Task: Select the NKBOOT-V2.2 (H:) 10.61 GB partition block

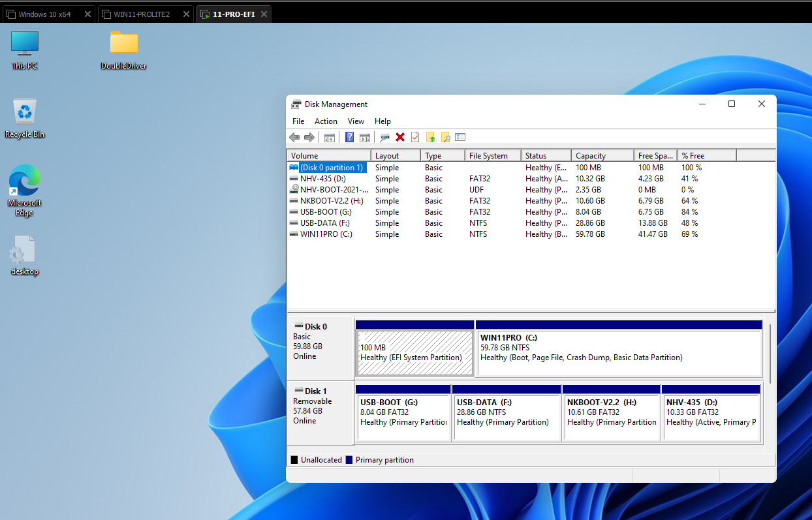Action: coord(612,418)
